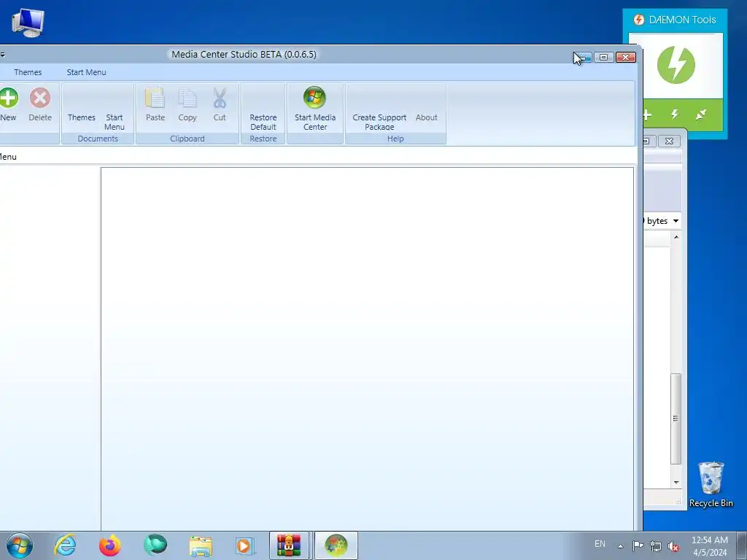Close the Media Center Studio window
This screenshot has width=747, height=560.
click(x=625, y=57)
